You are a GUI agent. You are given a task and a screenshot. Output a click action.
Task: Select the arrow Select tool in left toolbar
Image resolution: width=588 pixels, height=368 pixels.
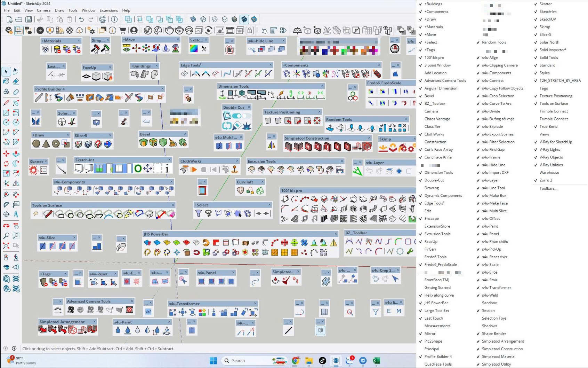[6, 71]
